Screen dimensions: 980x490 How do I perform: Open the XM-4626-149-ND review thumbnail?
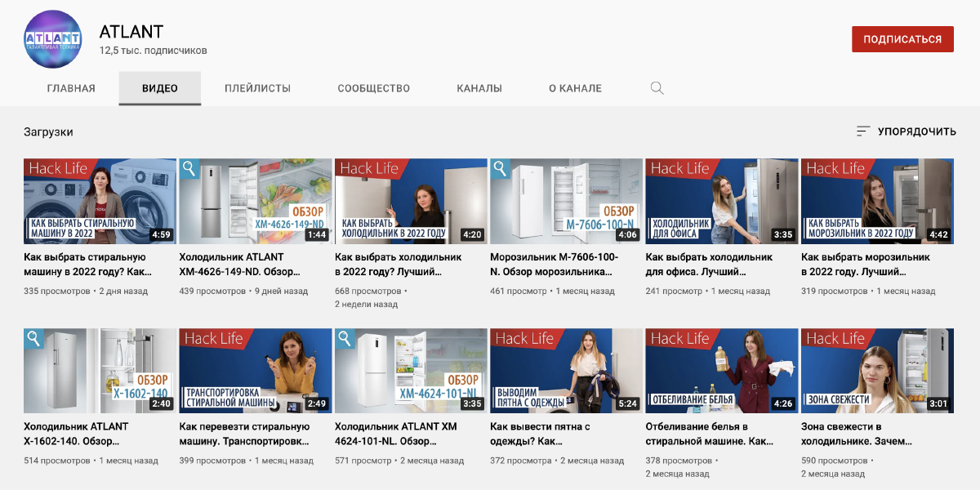pos(256,202)
